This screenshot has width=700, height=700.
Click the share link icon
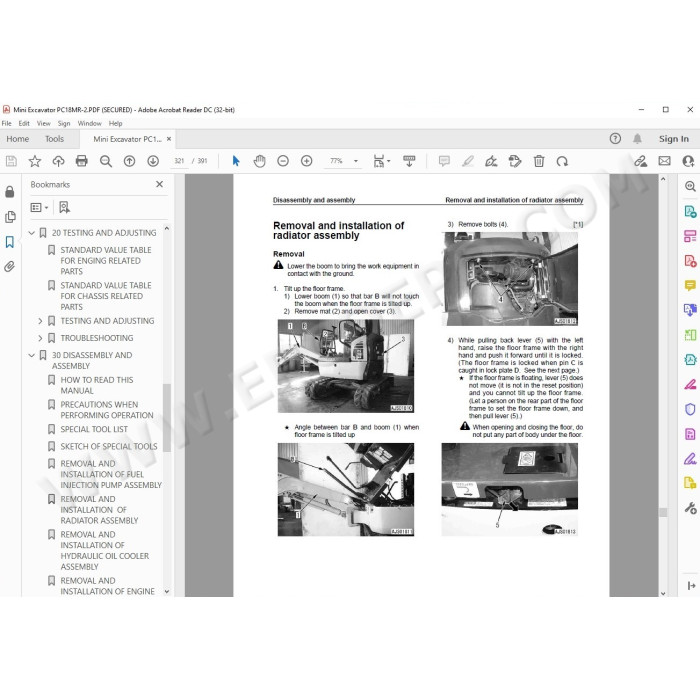point(641,161)
